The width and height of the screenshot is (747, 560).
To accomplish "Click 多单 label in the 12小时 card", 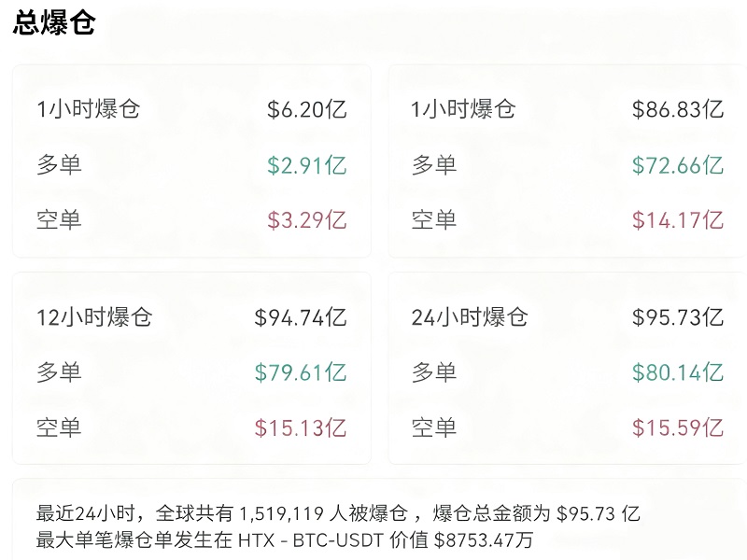I will click(x=59, y=372).
